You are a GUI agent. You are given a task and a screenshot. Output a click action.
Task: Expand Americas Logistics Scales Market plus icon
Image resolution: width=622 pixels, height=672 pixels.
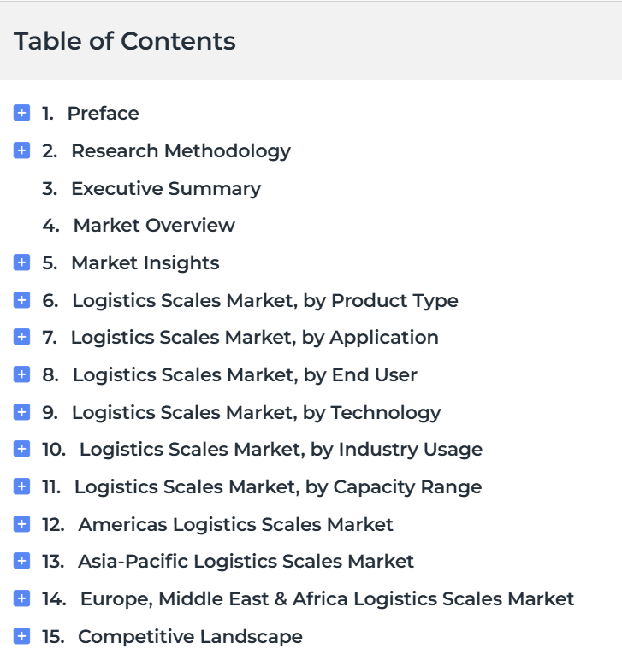click(x=21, y=524)
